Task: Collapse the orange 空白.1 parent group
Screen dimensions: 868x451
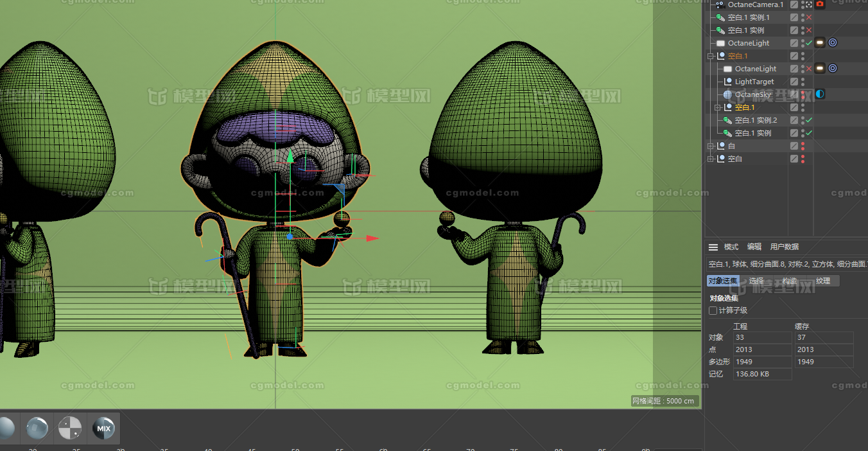Action: pos(711,57)
